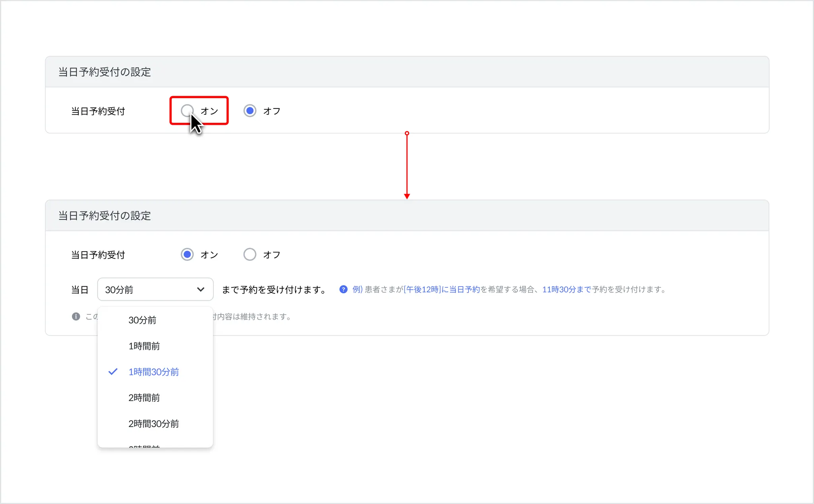Click the 11時30分まで blue text
This screenshot has height=504, width=814.
point(567,289)
